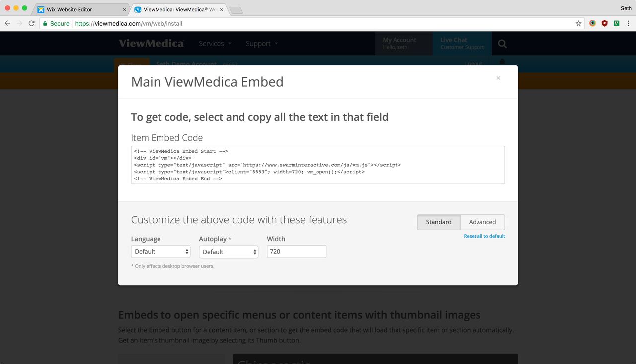Select the Standard customization mode
The image size is (636, 364).
point(439,222)
